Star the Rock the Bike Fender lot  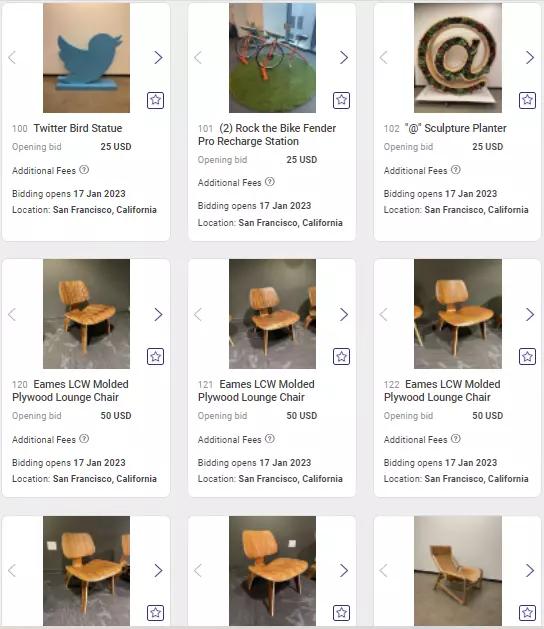[341, 100]
